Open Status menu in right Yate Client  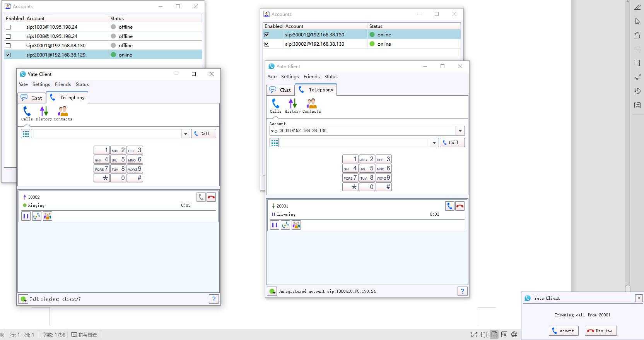[331, 77]
